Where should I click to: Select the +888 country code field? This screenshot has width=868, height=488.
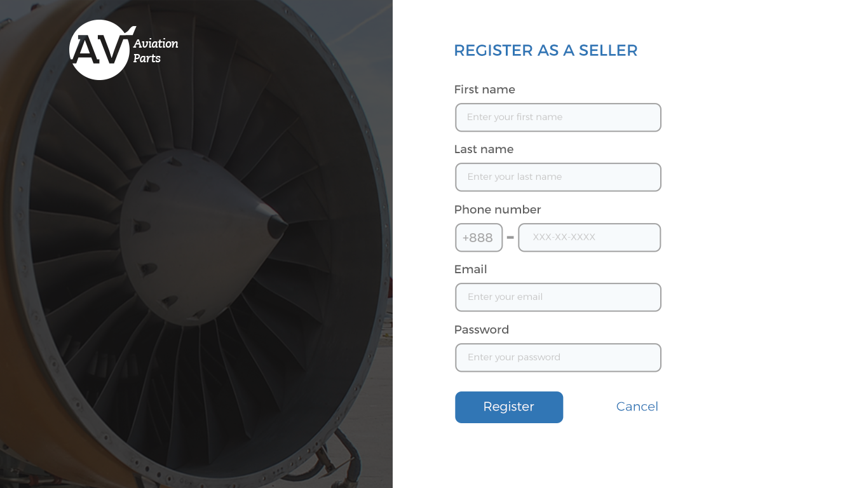tap(478, 238)
